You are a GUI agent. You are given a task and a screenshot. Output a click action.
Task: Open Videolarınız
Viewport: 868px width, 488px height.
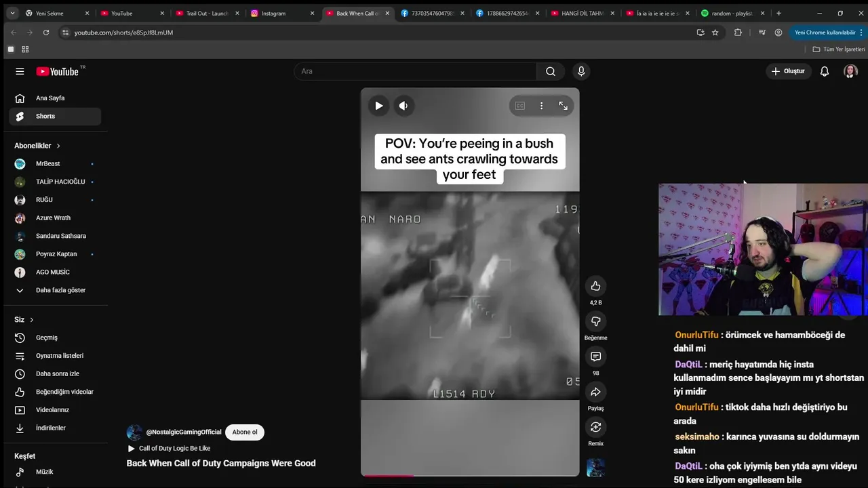tap(55, 410)
